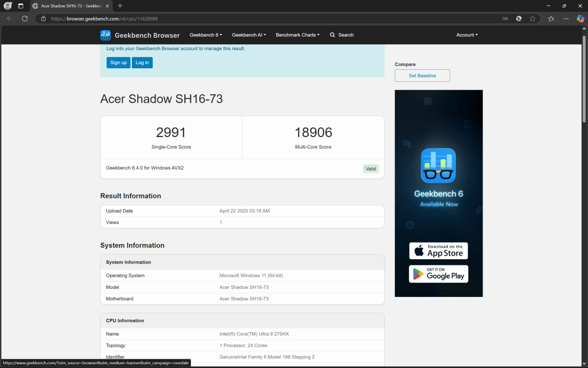Image resolution: width=588 pixels, height=368 pixels.
Task: Open the Benchmark Charts dropdown
Action: (297, 35)
